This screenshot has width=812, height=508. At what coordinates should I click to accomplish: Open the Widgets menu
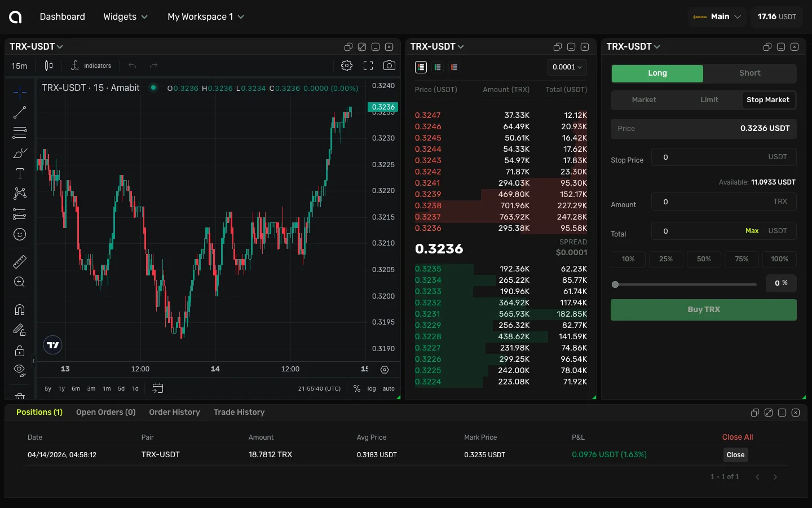pos(125,16)
